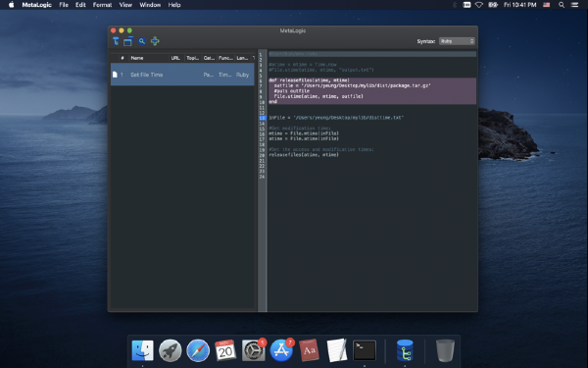This screenshot has height=368, width=588.
Task: Sort by the Lan... column header
Action: click(242, 58)
